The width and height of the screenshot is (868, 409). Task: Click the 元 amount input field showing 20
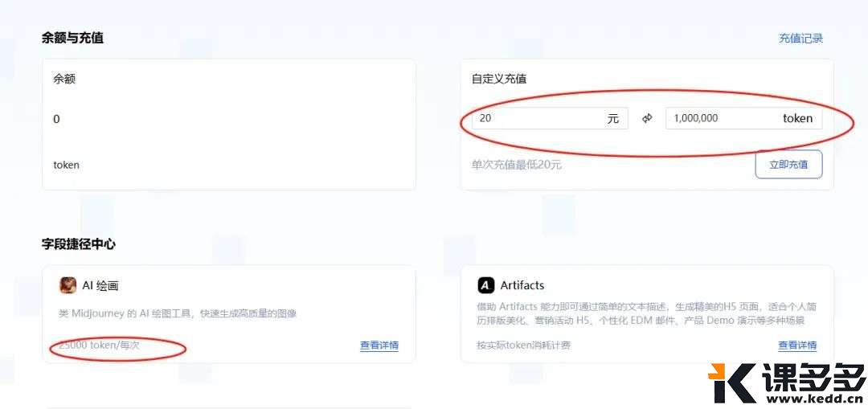(x=550, y=118)
